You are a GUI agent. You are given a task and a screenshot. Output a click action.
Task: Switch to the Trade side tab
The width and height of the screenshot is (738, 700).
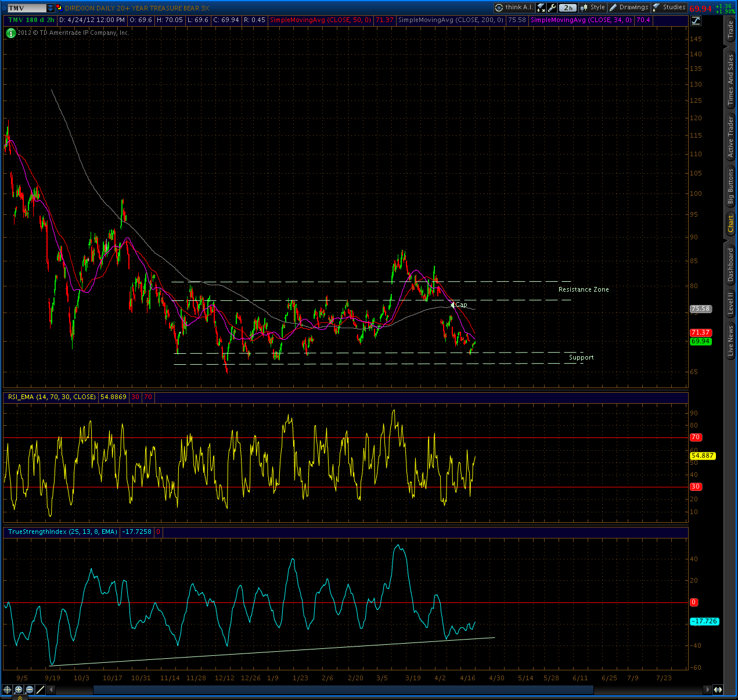[x=731, y=30]
